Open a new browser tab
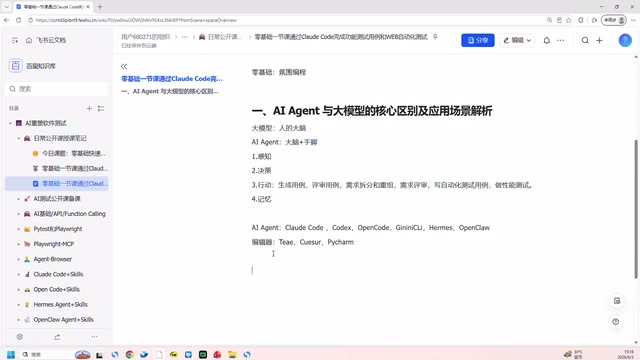 pos(100,7)
